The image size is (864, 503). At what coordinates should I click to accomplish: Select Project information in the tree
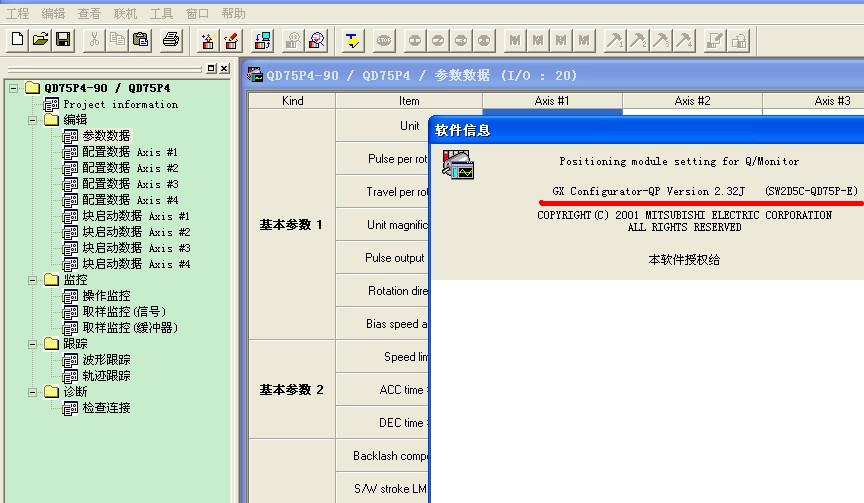[120, 104]
